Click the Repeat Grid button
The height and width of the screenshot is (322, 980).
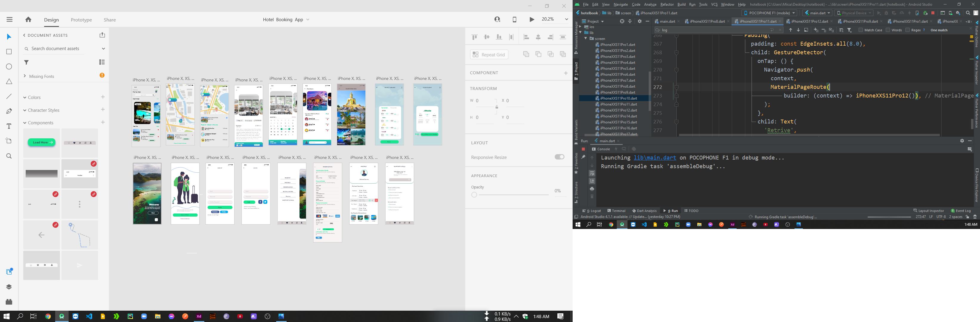(x=489, y=55)
